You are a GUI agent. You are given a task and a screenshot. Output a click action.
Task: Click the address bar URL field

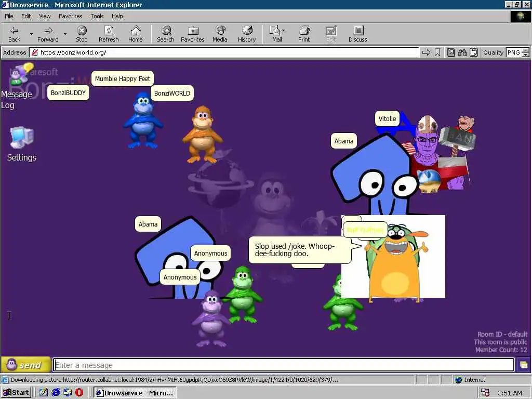[224, 52]
